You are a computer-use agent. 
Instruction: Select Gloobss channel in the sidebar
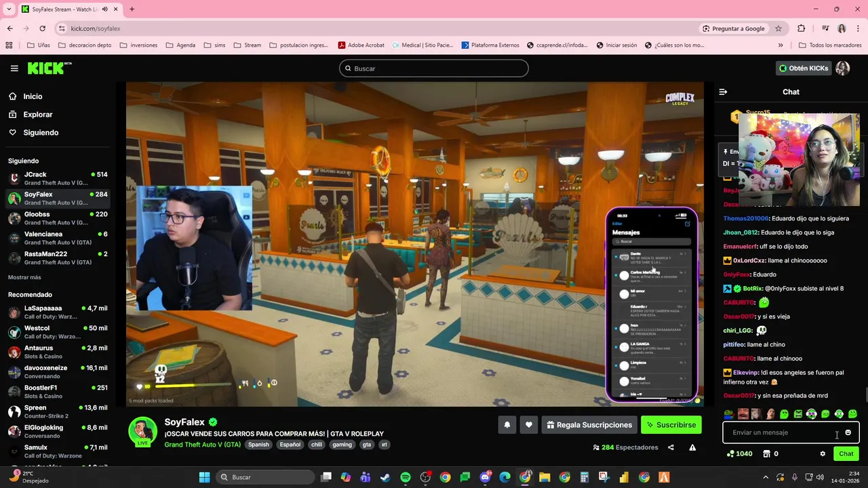57,218
